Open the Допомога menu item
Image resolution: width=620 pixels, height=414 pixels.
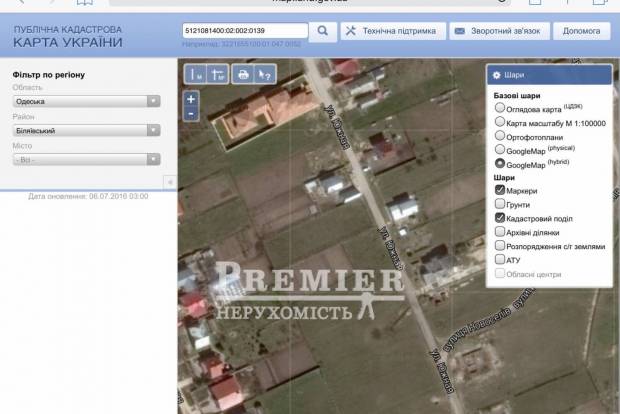coord(581,31)
